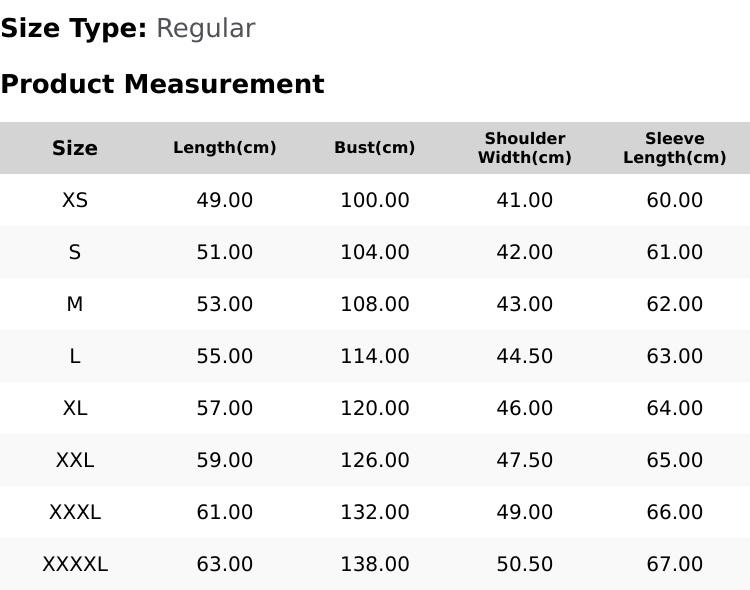Click the Product Measurement heading
The image size is (750, 590).
click(163, 84)
